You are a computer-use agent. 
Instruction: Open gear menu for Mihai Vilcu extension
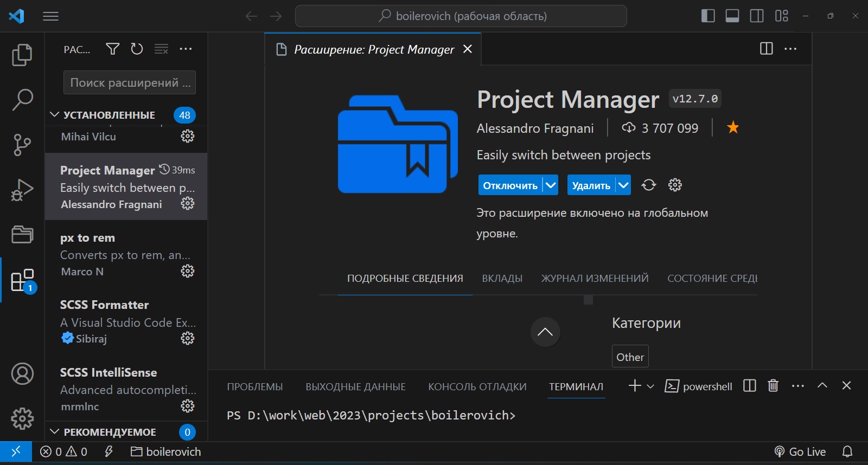pos(188,136)
